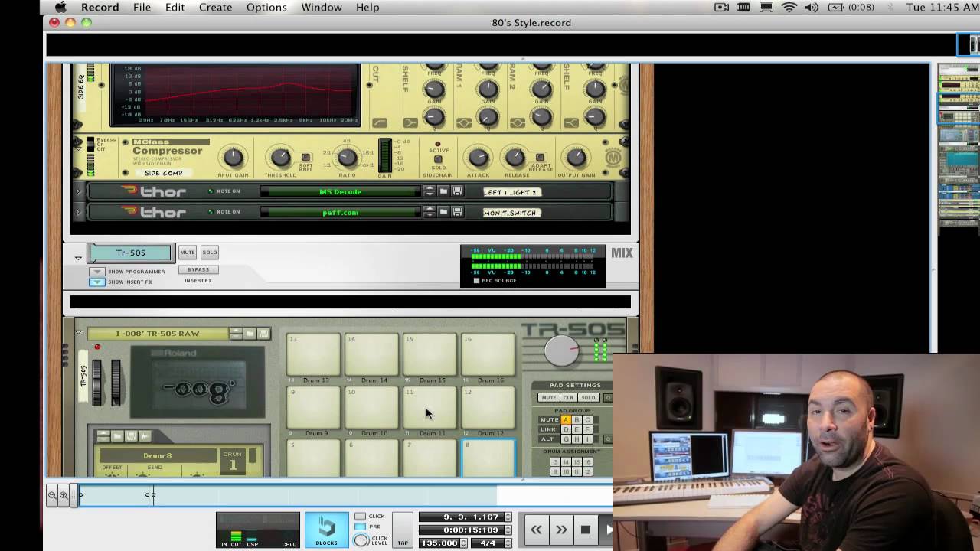Save the Thor peff.com patch
Image resolution: width=980 pixels, height=551 pixels.
click(x=457, y=212)
